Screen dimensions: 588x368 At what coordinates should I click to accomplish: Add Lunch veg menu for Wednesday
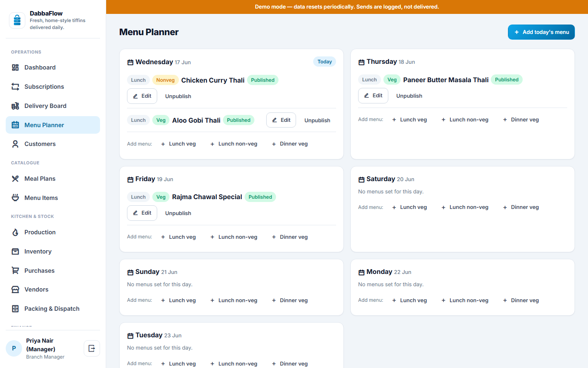(x=178, y=144)
